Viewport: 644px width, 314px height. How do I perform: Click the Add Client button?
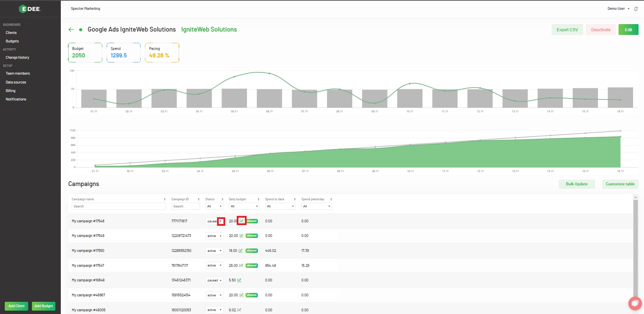pos(16,306)
